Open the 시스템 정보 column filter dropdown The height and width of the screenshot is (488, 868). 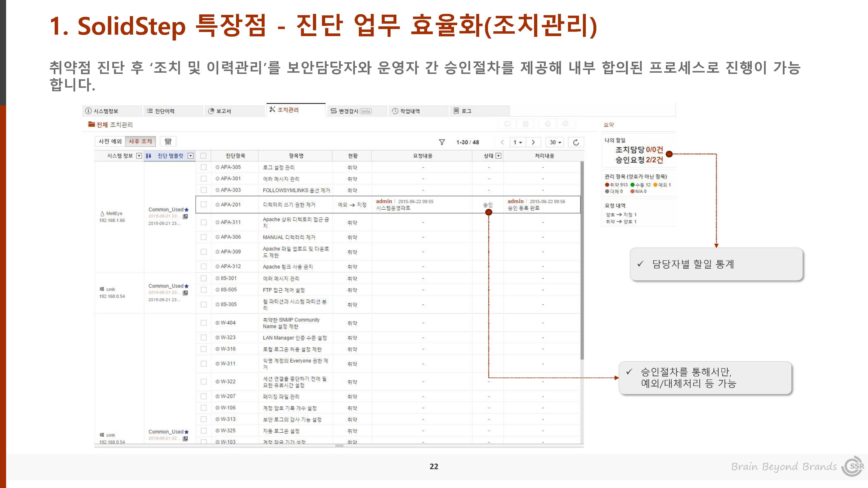pyautogui.click(x=139, y=156)
